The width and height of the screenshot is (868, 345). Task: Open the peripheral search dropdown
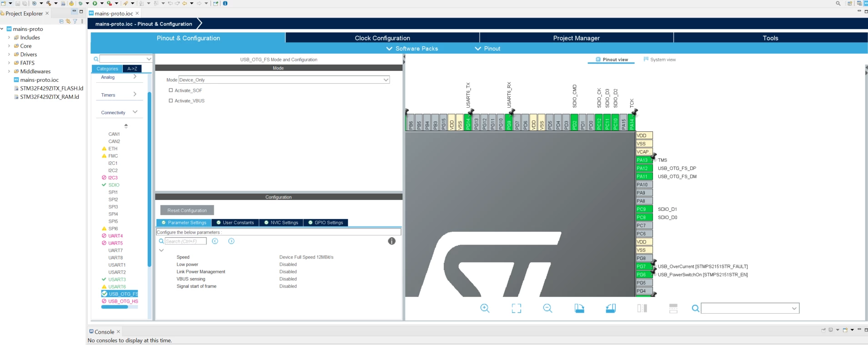pos(149,59)
